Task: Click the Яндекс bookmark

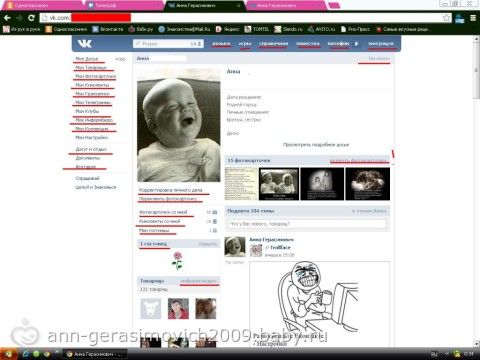Action: click(x=227, y=29)
